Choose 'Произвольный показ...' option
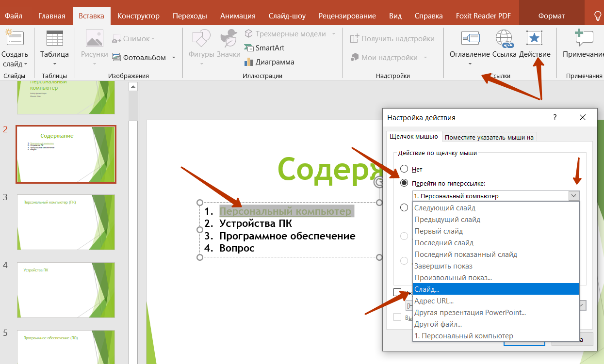The height and width of the screenshot is (364, 604). pos(496,278)
